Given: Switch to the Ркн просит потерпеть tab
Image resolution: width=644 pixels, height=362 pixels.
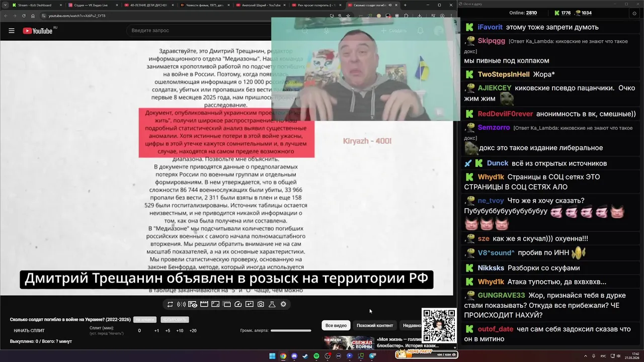Looking at the screenshot, I should point(316,5).
